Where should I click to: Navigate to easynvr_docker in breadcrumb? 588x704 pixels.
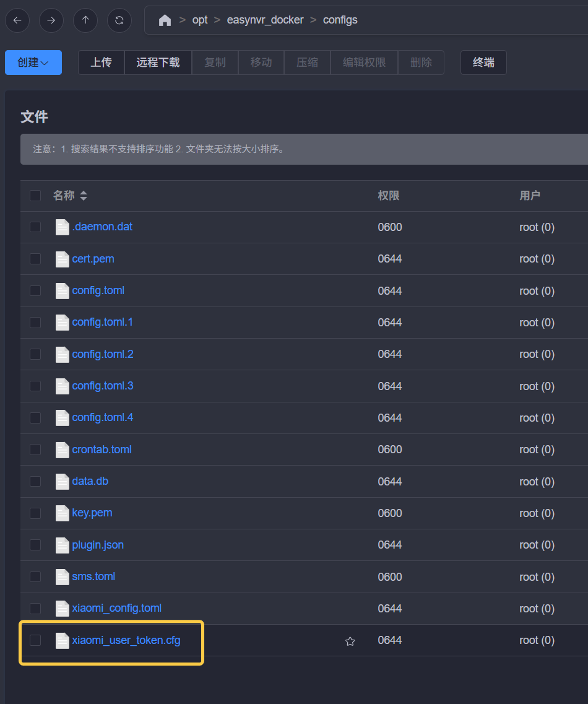point(265,20)
